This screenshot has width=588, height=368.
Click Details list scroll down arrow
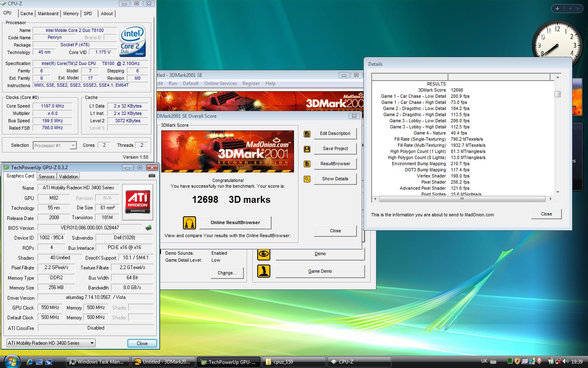pos(557,192)
